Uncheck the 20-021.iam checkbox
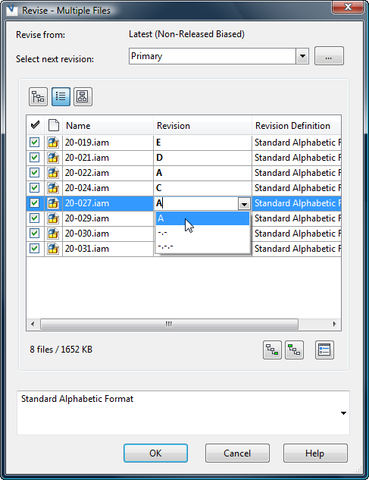Image resolution: width=369 pixels, height=480 pixels. click(34, 157)
